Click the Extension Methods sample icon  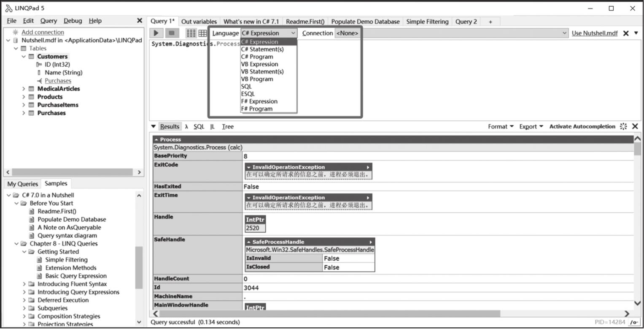coord(39,268)
